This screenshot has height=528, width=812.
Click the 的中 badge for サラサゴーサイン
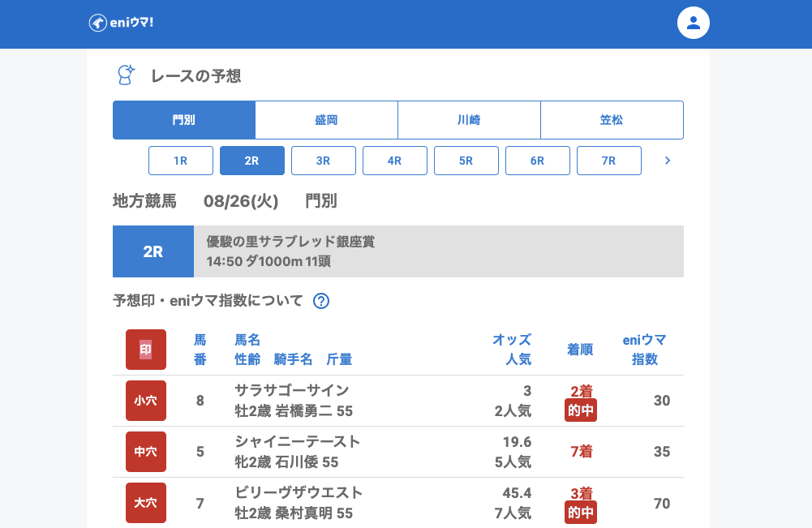click(581, 410)
